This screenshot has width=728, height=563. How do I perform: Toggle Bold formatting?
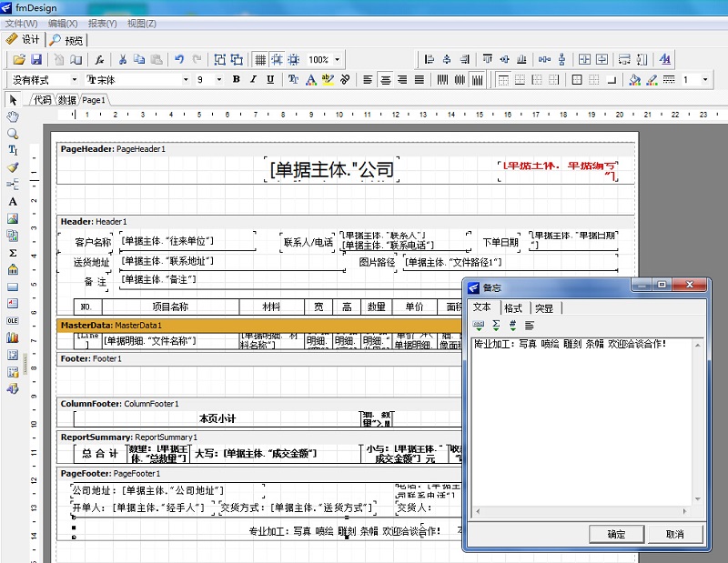(235, 79)
